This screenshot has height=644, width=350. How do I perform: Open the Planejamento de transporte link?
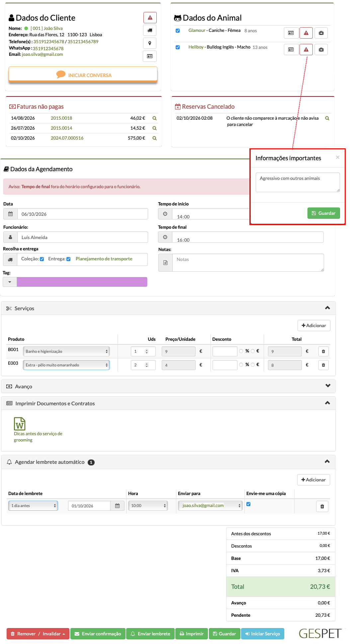(104, 259)
